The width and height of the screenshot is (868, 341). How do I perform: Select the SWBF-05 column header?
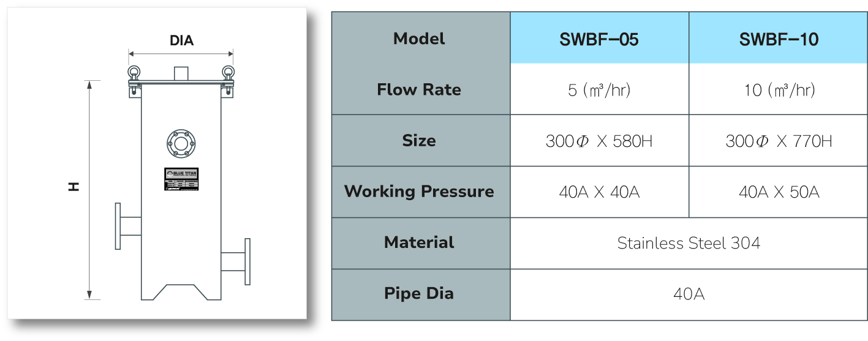pos(599,37)
